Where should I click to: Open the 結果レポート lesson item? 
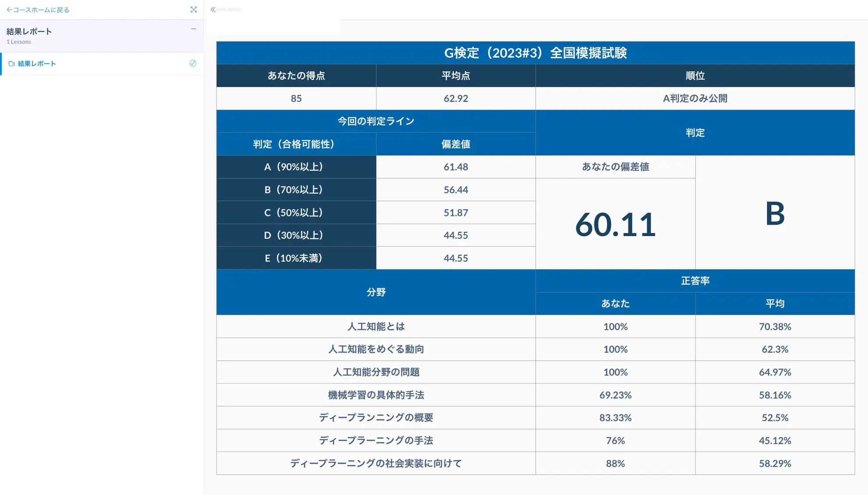click(102, 64)
